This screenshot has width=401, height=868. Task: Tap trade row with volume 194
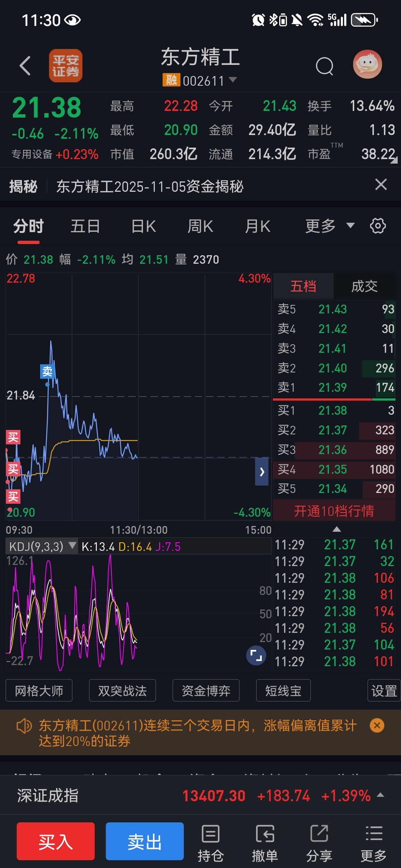(334, 611)
